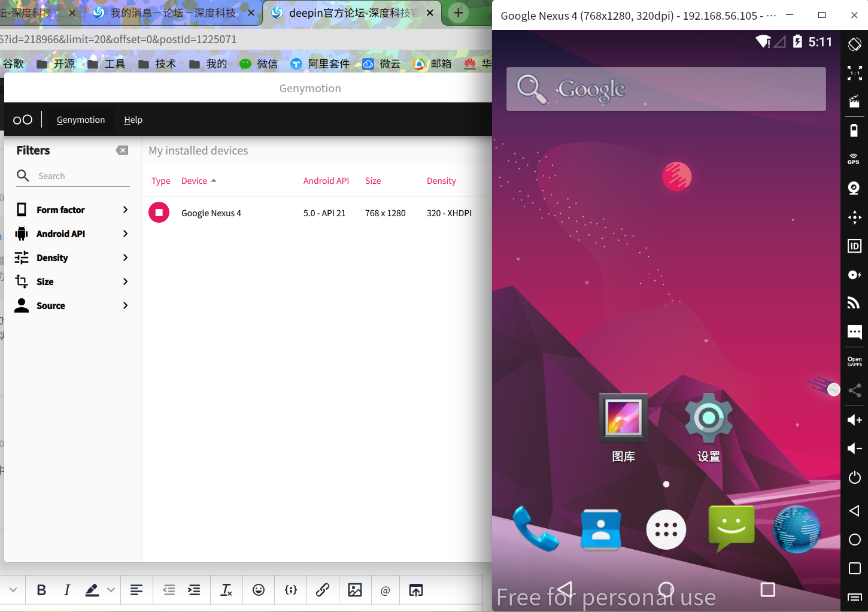Image resolution: width=868 pixels, height=612 pixels.
Task: Open the 工具 bookmarks folder
Action: (x=107, y=63)
